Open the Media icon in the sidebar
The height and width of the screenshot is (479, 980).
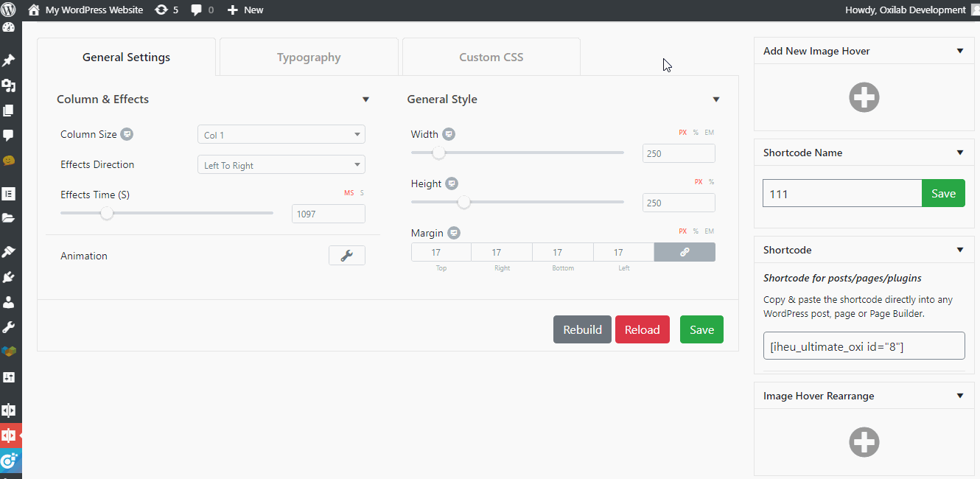9,85
